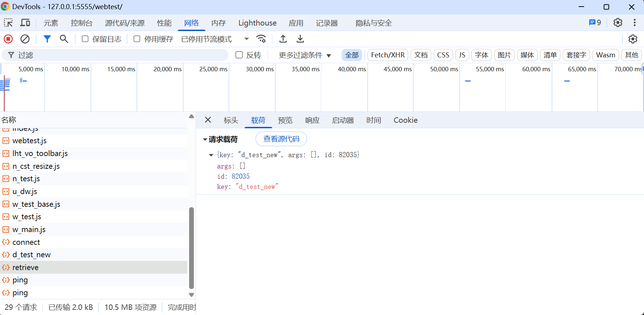644x315 pixels.
Task: Enable the 停用缓存 checkbox
Action: (137, 39)
